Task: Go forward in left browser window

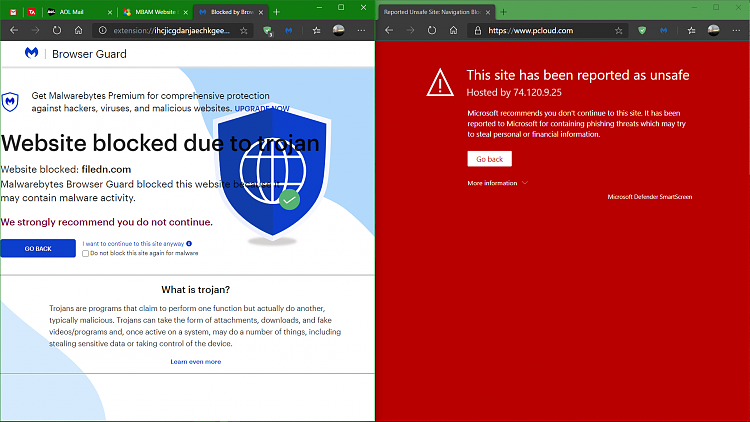Action: pyautogui.click(x=35, y=31)
